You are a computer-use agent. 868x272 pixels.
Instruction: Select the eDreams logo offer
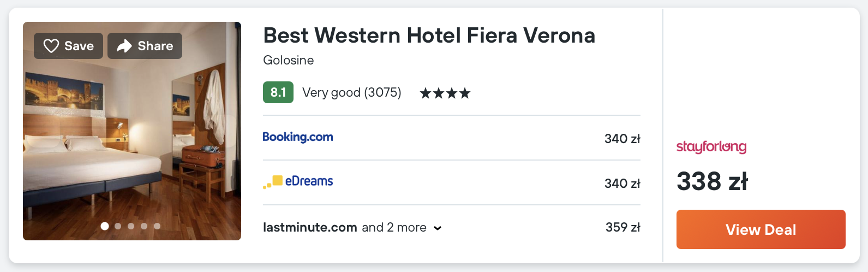[298, 181]
